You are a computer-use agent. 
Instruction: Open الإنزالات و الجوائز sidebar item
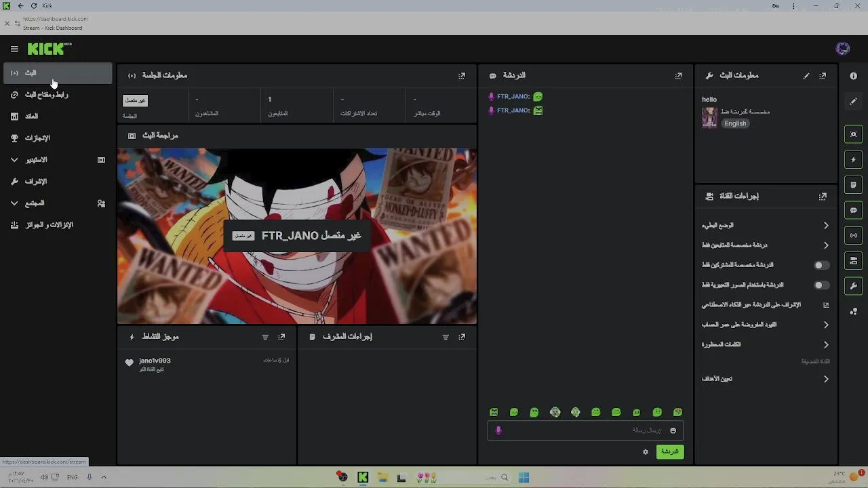[58, 225]
